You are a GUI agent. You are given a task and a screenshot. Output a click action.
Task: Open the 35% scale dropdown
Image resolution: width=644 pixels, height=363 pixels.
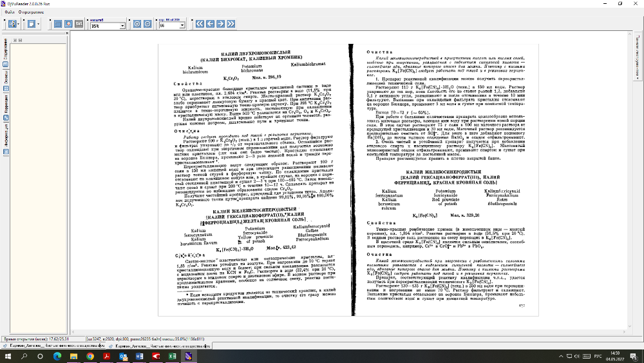click(x=123, y=26)
